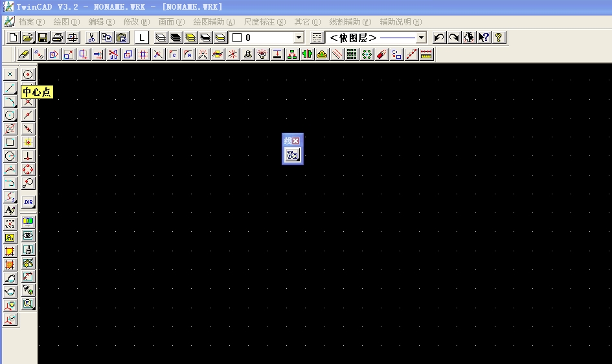Open the 其它(O) menu

pyautogui.click(x=308, y=22)
